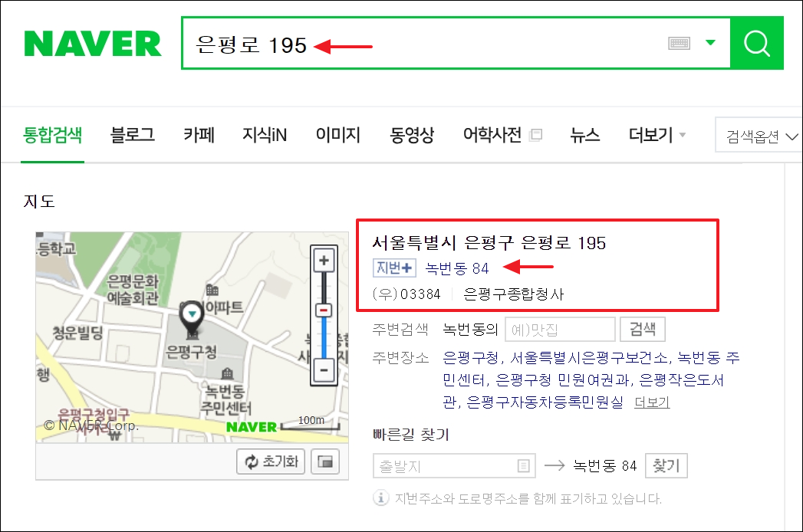Click the 찾기 route button
803x532 pixels.
tap(666, 465)
